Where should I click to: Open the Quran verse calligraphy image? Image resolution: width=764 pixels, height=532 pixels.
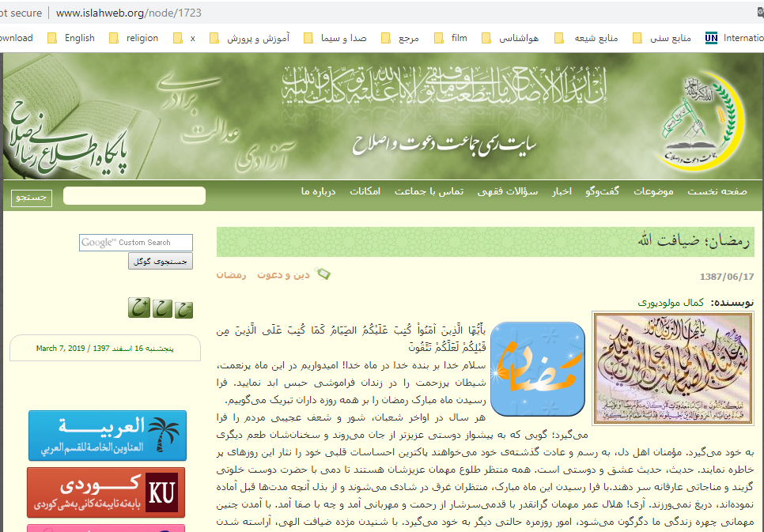(x=673, y=368)
